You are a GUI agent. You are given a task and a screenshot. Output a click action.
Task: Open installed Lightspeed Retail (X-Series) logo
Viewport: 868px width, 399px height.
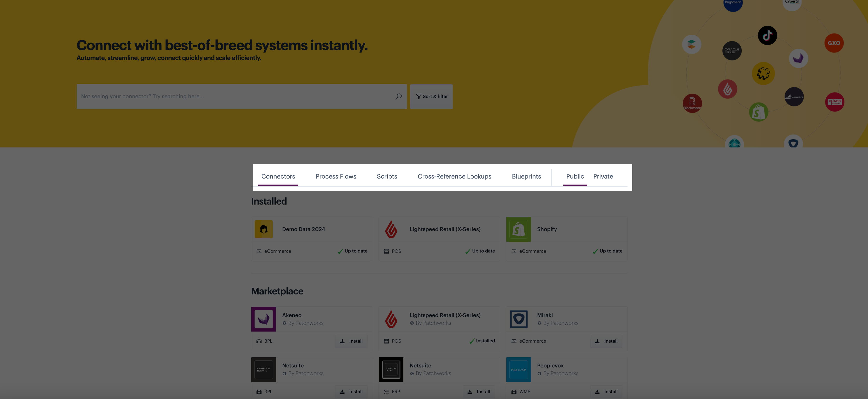tap(391, 229)
